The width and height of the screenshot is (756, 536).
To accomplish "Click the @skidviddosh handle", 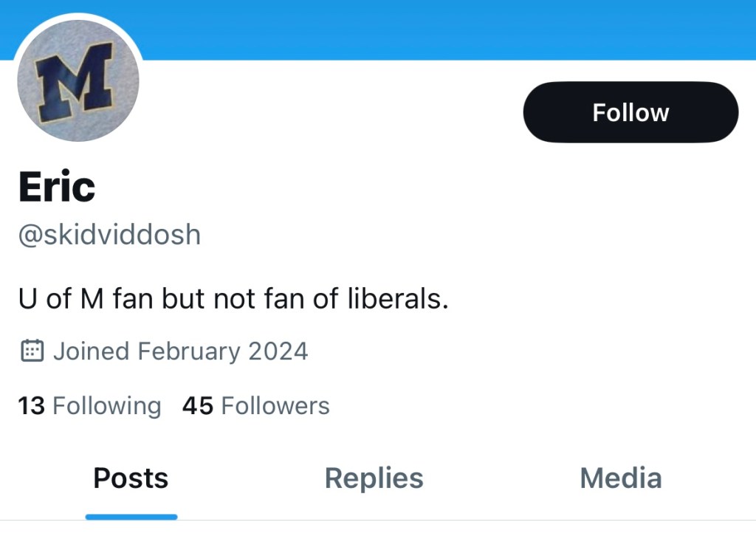I will coord(109,235).
